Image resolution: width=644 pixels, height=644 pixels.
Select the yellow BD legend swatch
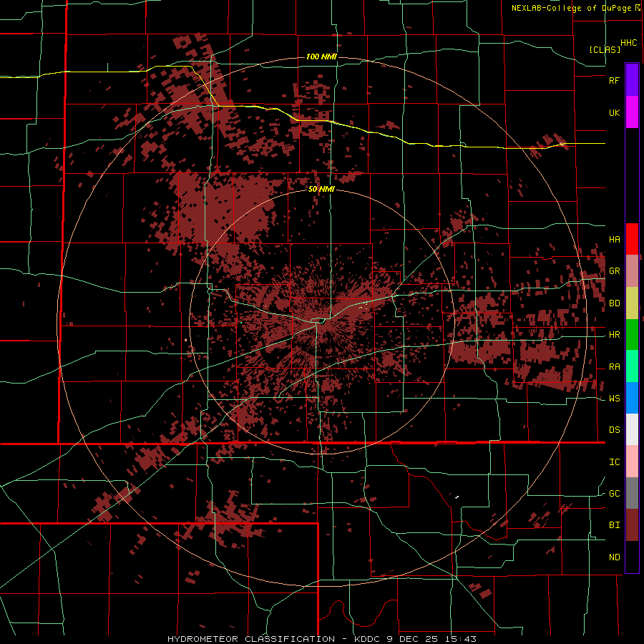[632, 303]
